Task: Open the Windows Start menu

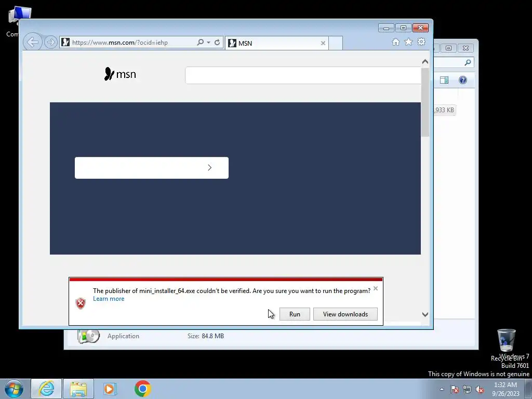Action: 14,389
